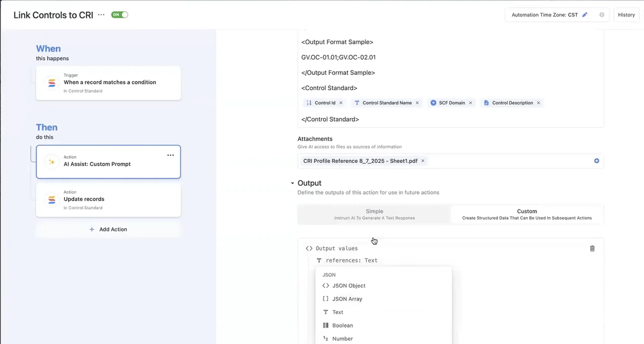Edit automation time zone with pencil icon

[x=585, y=15]
